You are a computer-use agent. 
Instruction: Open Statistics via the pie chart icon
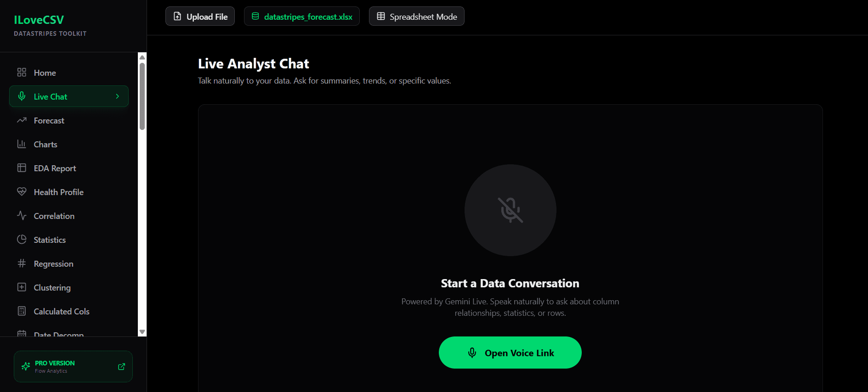pos(22,239)
